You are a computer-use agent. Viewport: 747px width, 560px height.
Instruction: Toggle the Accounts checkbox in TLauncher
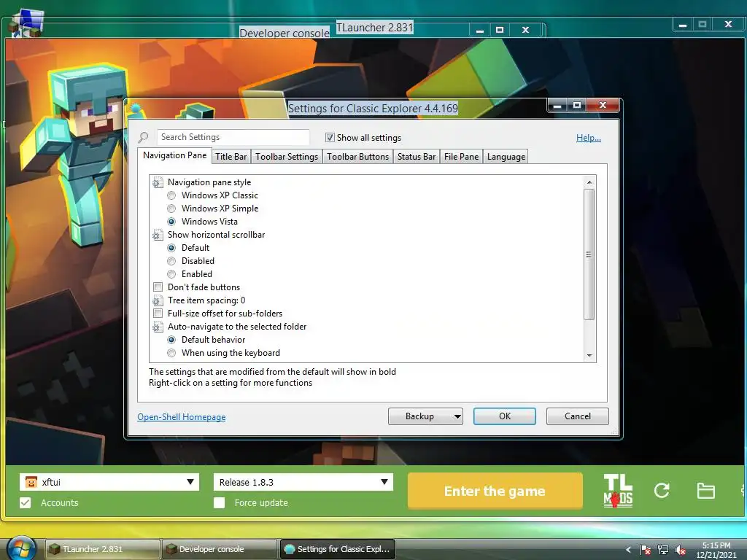coord(26,503)
